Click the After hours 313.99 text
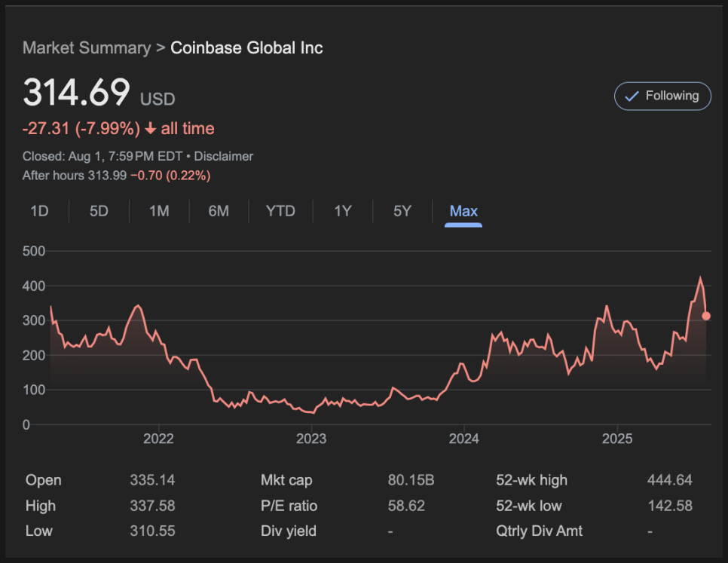 tap(75, 176)
